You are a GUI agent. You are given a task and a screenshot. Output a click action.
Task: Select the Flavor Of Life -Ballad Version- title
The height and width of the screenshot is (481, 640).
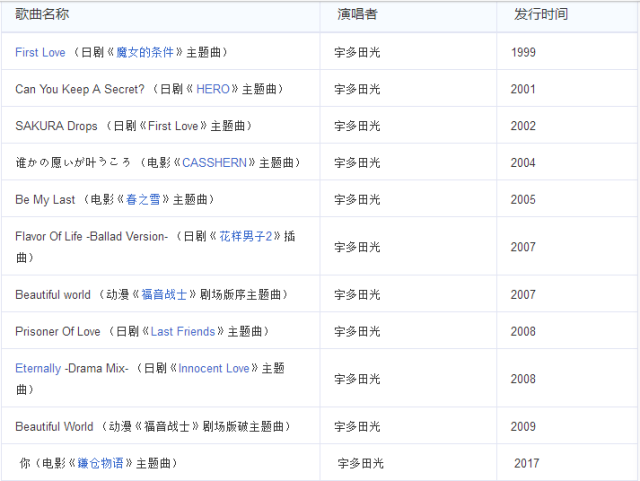(x=91, y=236)
